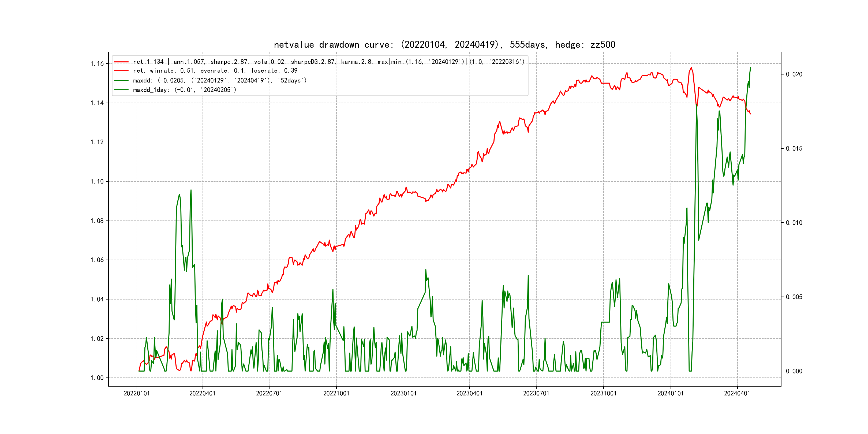Click x-axis date label 20220701
The image size is (868, 434).
point(269,393)
